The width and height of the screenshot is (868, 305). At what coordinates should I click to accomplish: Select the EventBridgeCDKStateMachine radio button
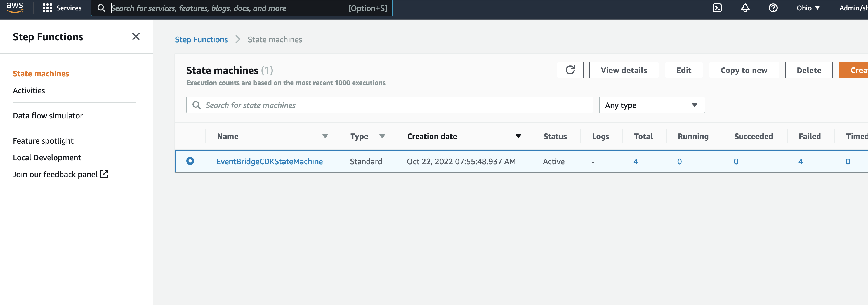coord(190,161)
